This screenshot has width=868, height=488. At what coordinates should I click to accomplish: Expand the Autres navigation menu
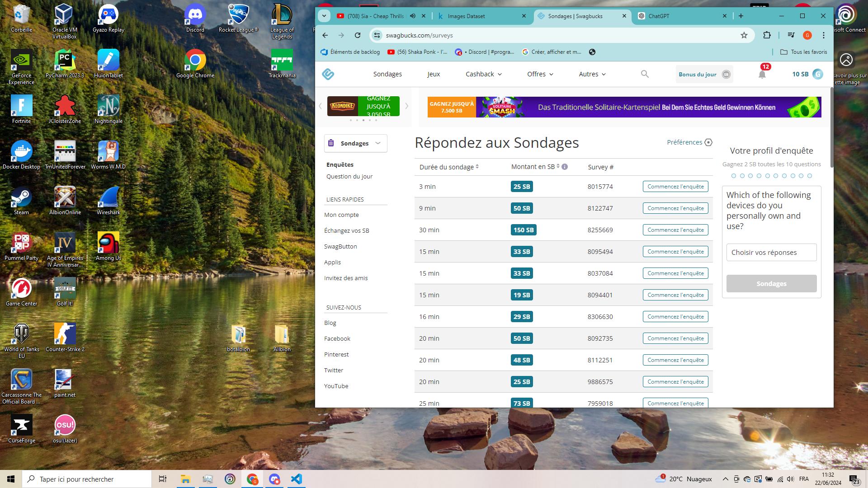pos(593,74)
